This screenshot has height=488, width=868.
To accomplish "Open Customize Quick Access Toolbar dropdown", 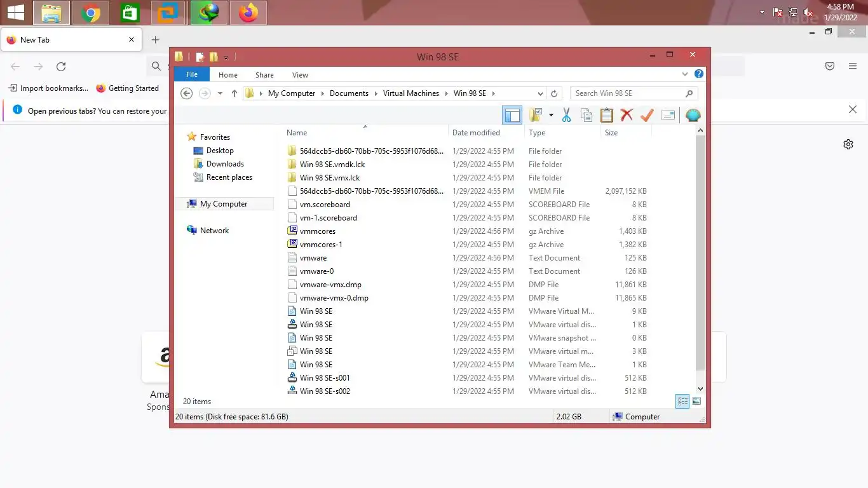I will click(x=226, y=58).
